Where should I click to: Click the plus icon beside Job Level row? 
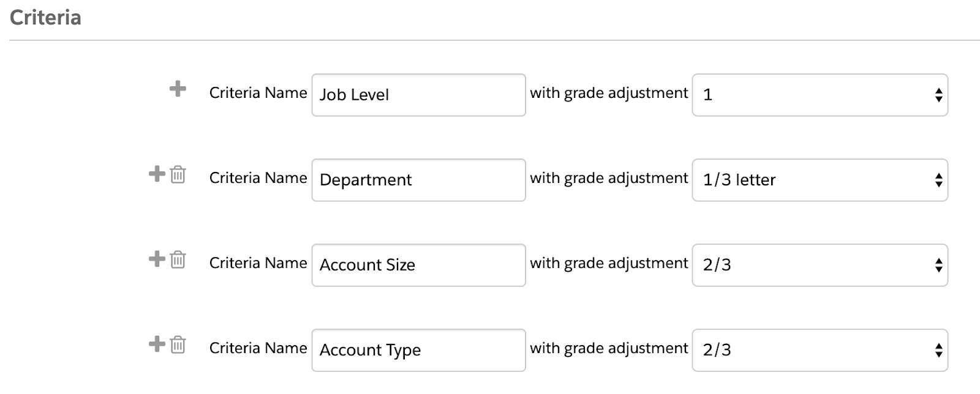[x=178, y=89]
